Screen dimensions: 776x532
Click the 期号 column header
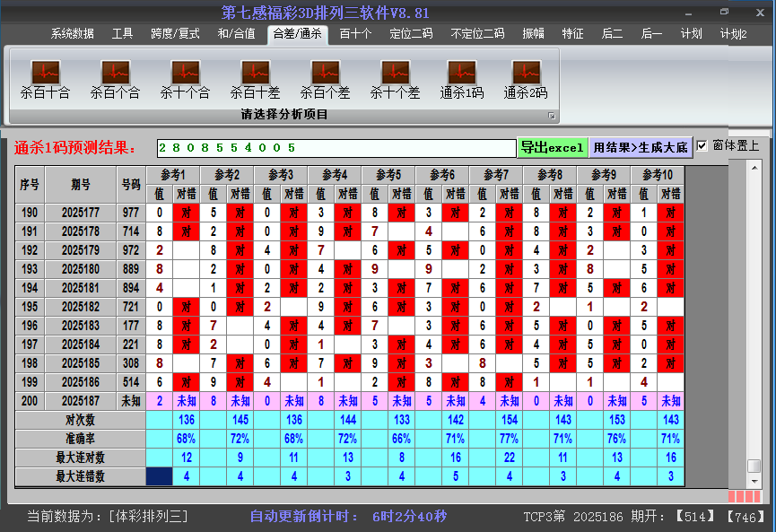pyautogui.click(x=81, y=185)
